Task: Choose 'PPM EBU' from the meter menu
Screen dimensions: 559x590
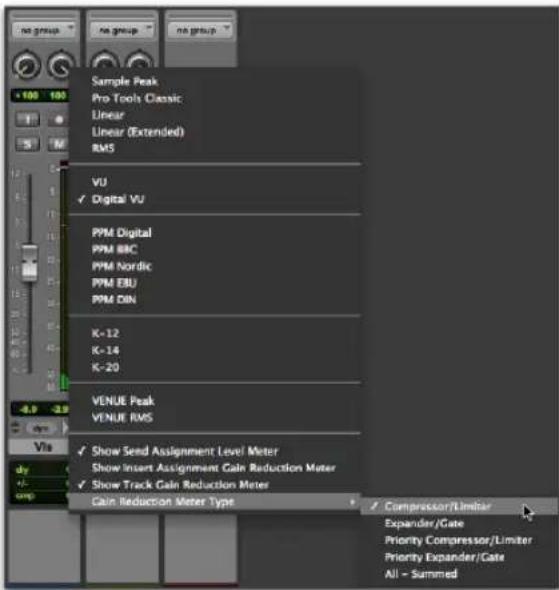Action: (x=114, y=283)
